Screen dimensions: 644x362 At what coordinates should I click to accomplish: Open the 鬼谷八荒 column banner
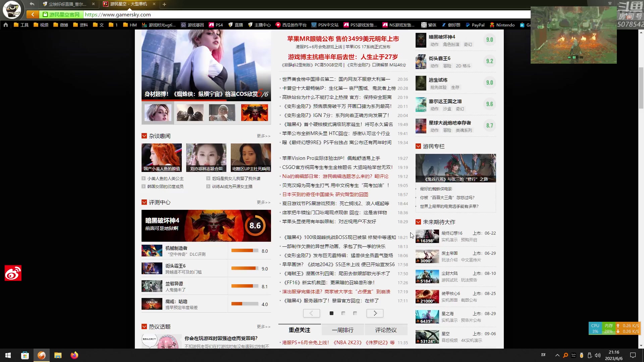[455, 168]
